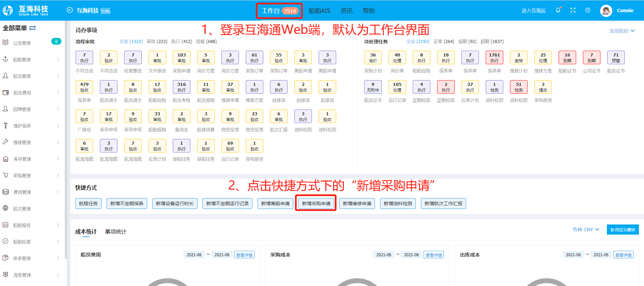
Task: Open the 316 执行 船员考核 tile
Action: click(x=182, y=87)
